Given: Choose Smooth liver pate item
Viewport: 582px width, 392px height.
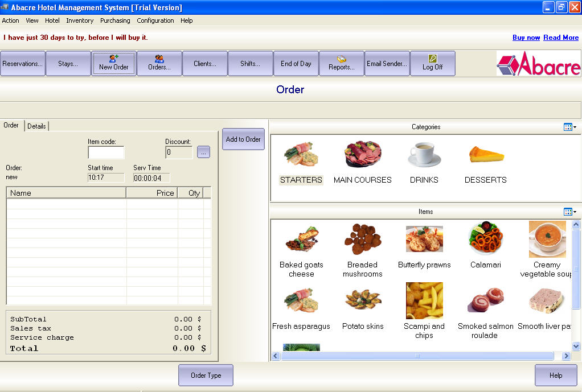Looking at the screenshot, I should (544, 309).
